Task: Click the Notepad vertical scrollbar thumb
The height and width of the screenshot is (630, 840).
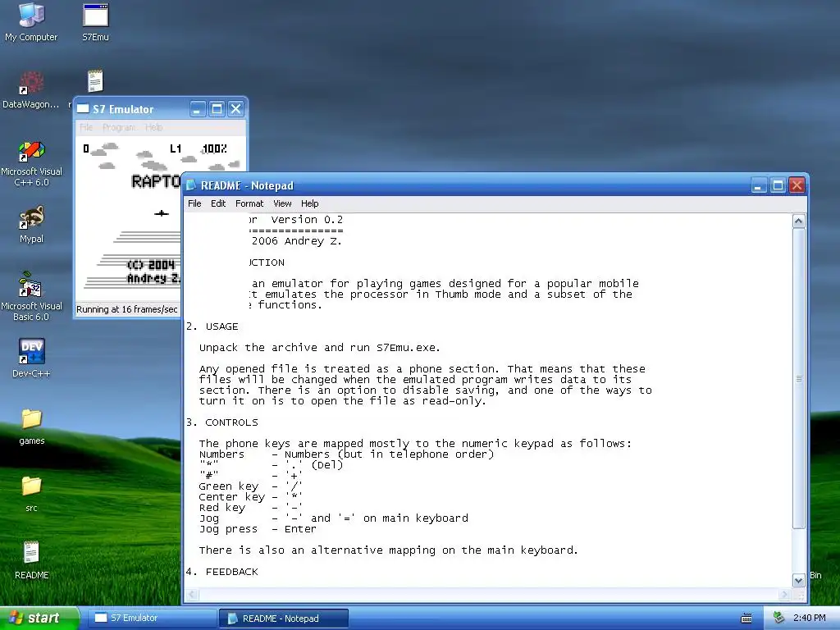Action: click(x=798, y=378)
